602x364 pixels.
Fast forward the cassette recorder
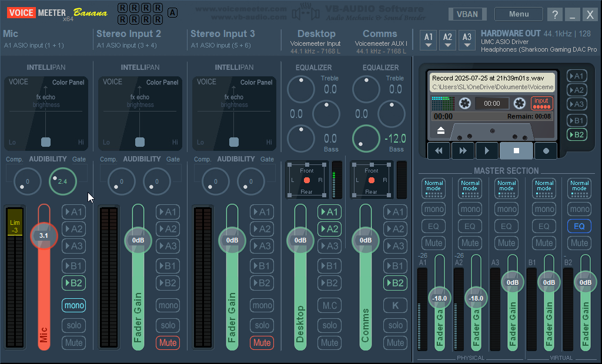click(x=463, y=151)
